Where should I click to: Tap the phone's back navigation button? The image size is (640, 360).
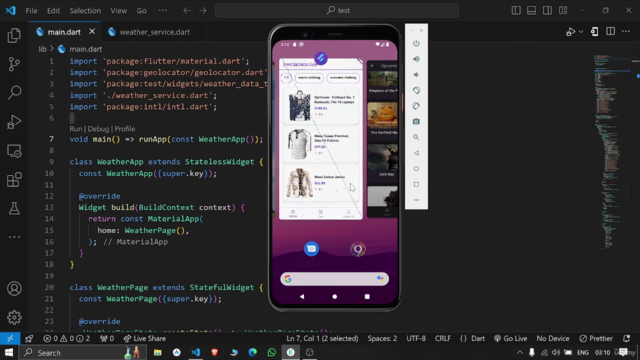[302, 297]
